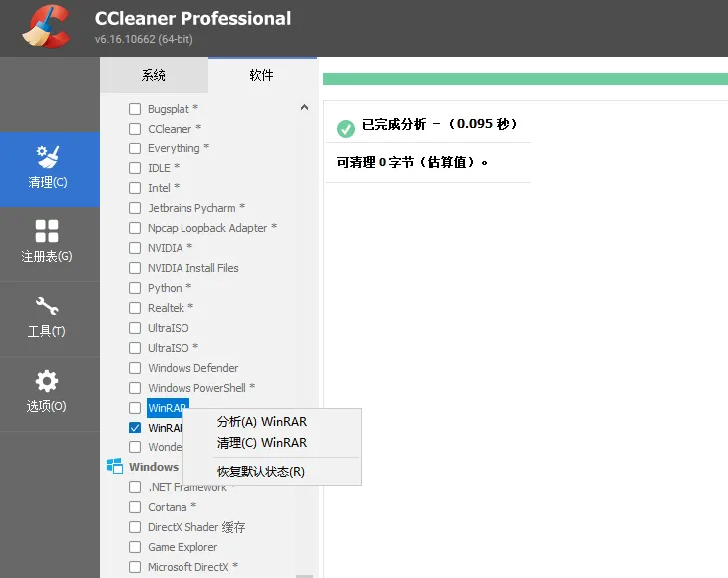Enable the Everything checkbox

click(135, 148)
